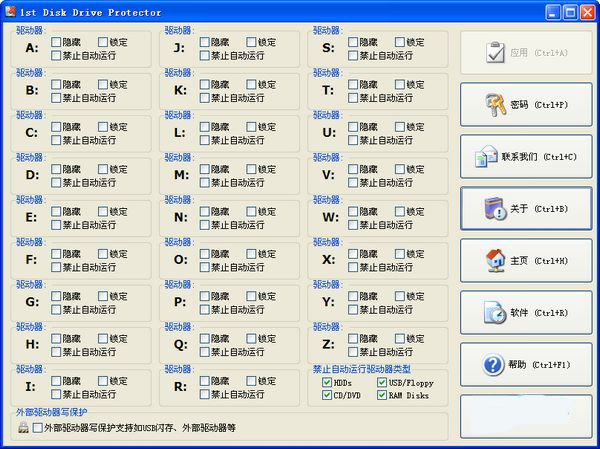Check 锁定 for drive N:
Viewport: 600px width, 449px height.
coord(251,211)
